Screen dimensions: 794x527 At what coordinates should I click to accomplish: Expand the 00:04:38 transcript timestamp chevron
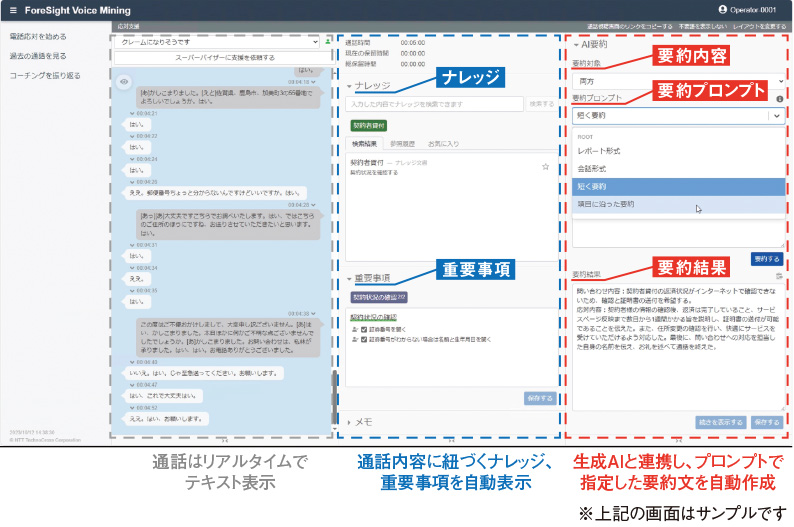click(x=313, y=314)
